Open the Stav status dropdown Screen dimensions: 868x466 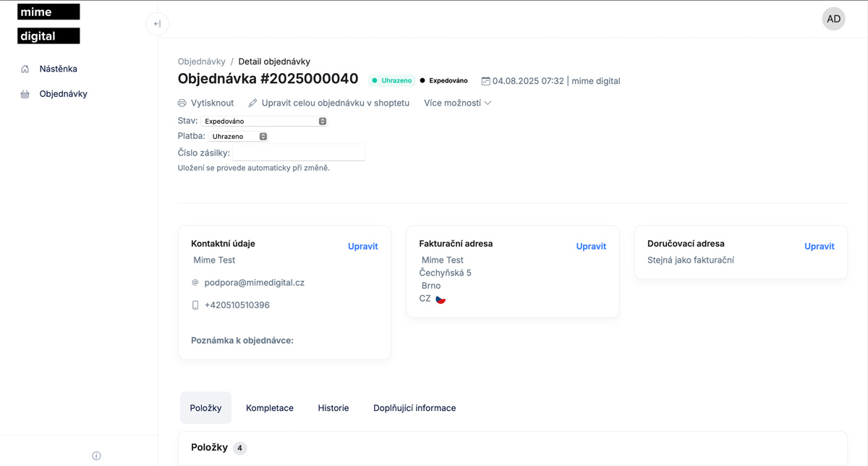264,122
